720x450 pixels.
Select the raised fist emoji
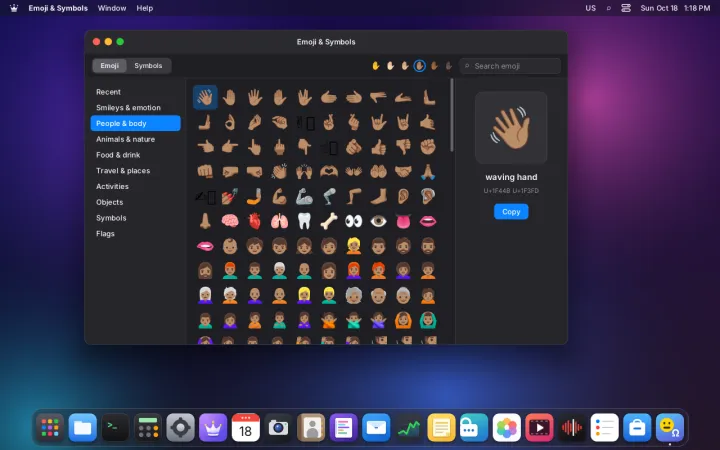[x=428, y=147]
